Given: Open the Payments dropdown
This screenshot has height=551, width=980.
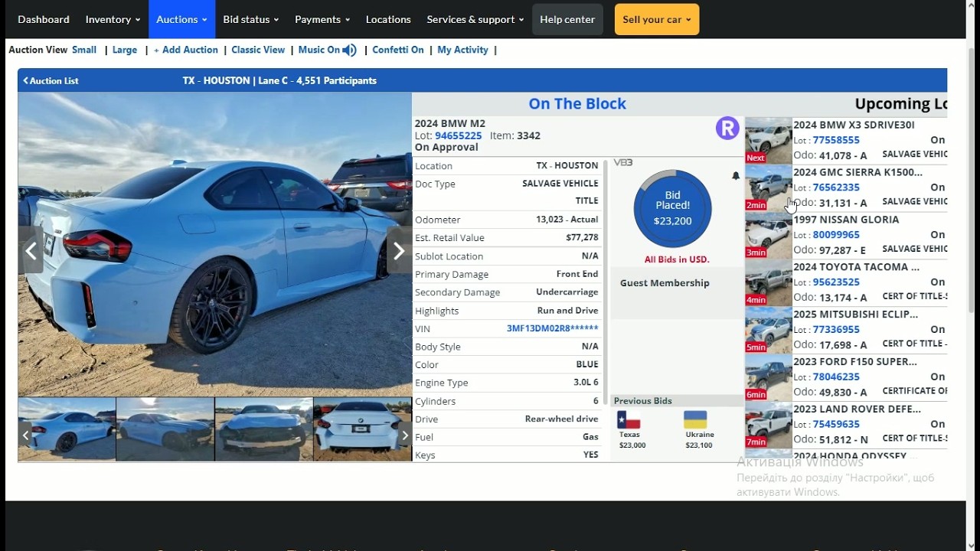Looking at the screenshot, I should [x=322, y=19].
